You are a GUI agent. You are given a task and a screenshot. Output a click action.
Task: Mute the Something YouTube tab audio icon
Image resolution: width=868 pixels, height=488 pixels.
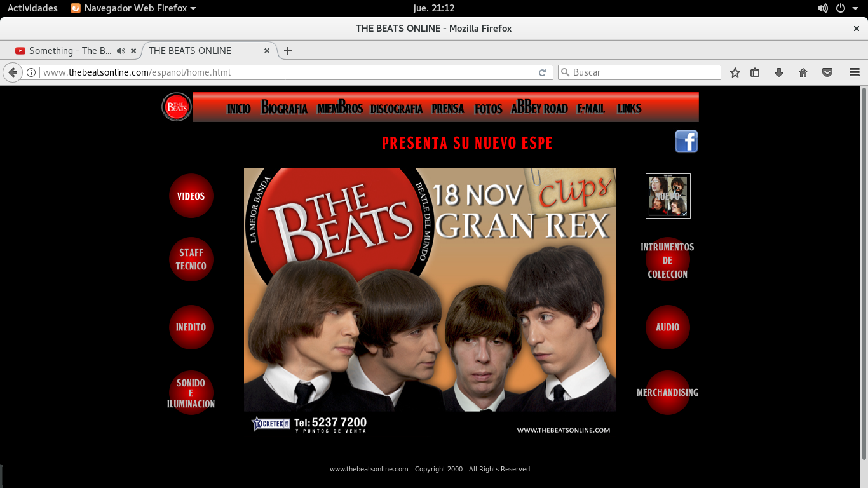pos(121,51)
